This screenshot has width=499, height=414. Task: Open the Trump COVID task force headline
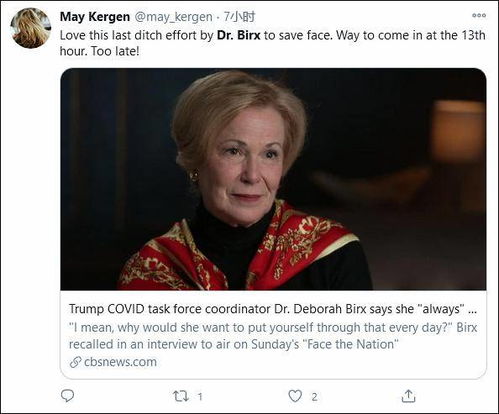click(273, 309)
